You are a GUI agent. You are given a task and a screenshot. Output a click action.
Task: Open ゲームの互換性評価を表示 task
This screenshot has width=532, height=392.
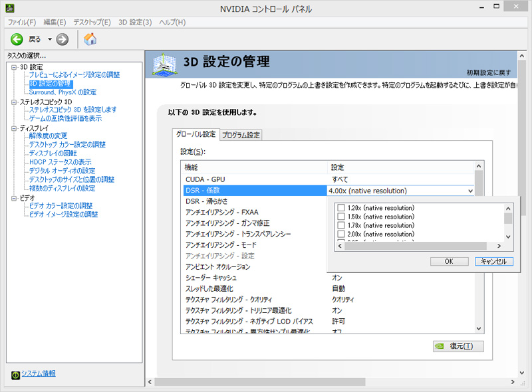[65, 118]
